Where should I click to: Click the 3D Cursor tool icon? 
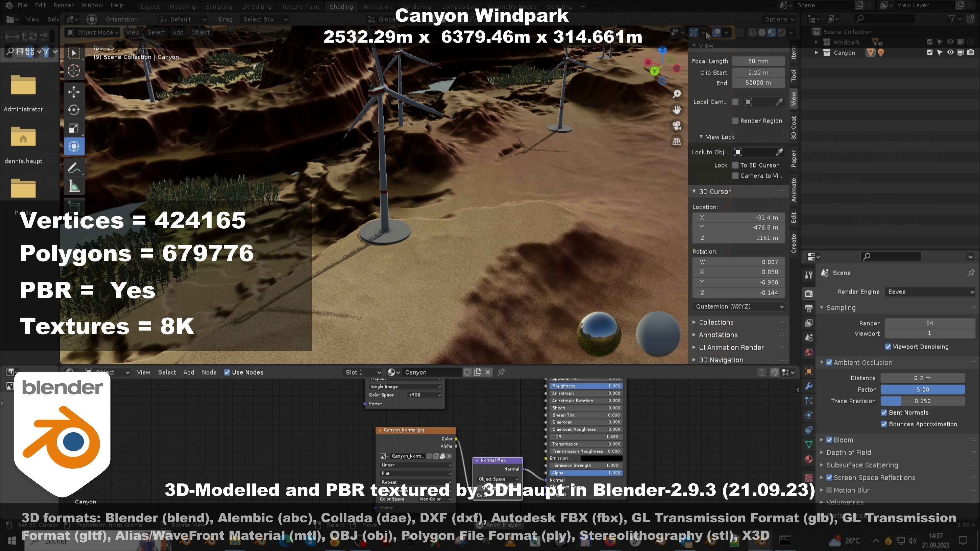tap(74, 71)
